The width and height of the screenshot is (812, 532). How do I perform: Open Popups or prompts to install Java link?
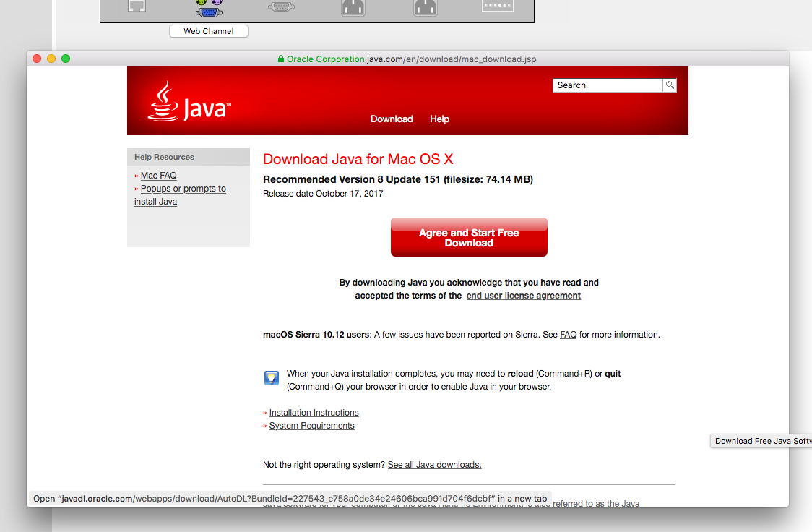tap(180, 194)
